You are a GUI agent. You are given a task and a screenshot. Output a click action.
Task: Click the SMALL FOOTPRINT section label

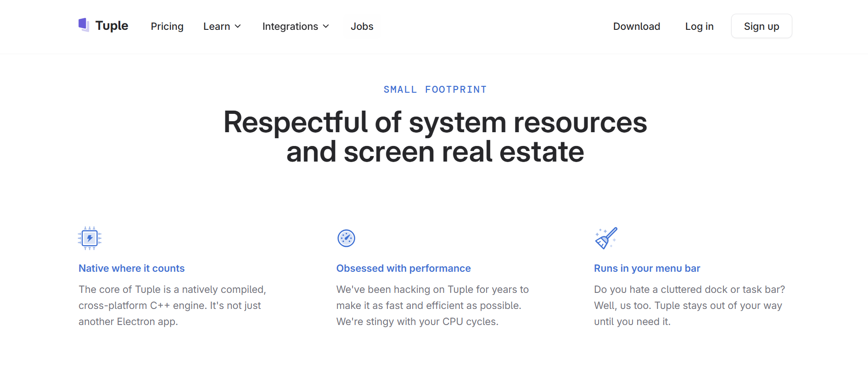(x=435, y=90)
